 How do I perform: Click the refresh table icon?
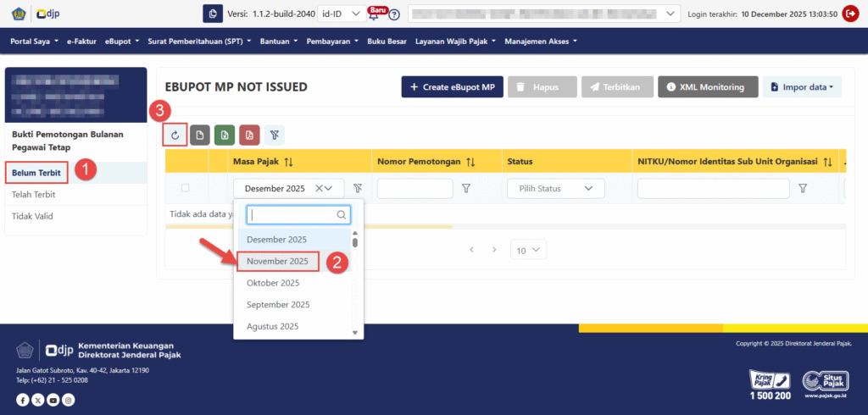[x=175, y=135]
